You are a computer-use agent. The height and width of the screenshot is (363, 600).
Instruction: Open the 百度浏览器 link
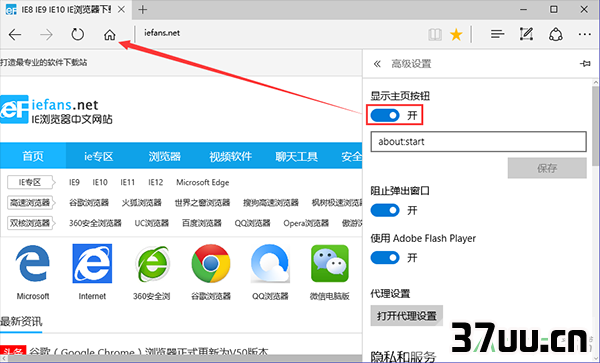pyautogui.click(x=202, y=223)
